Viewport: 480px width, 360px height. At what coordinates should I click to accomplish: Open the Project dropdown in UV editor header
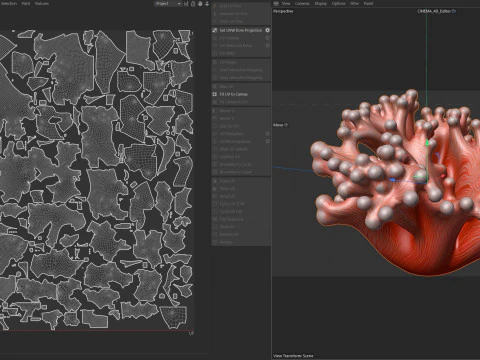[x=168, y=4]
